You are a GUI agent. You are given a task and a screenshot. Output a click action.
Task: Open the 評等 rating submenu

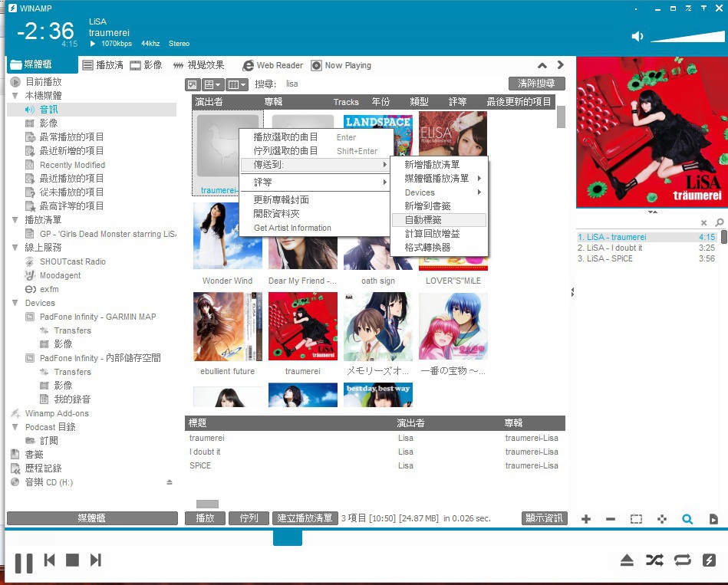click(x=315, y=182)
